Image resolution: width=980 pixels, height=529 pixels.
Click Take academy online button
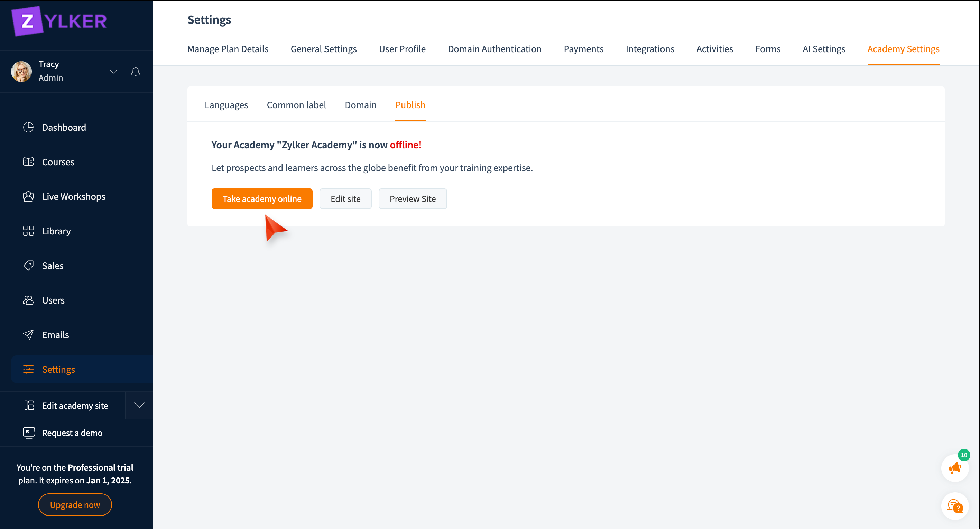coord(262,199)
